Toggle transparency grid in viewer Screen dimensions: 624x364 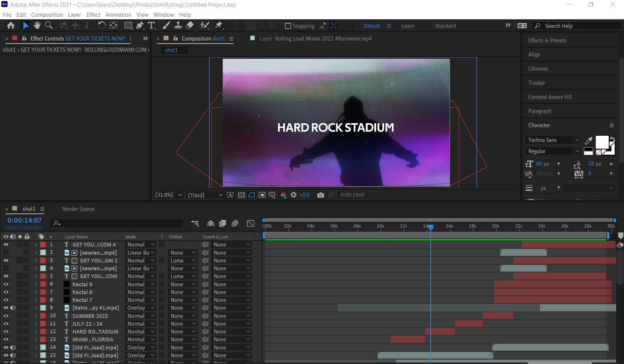[x=241, y=195]
